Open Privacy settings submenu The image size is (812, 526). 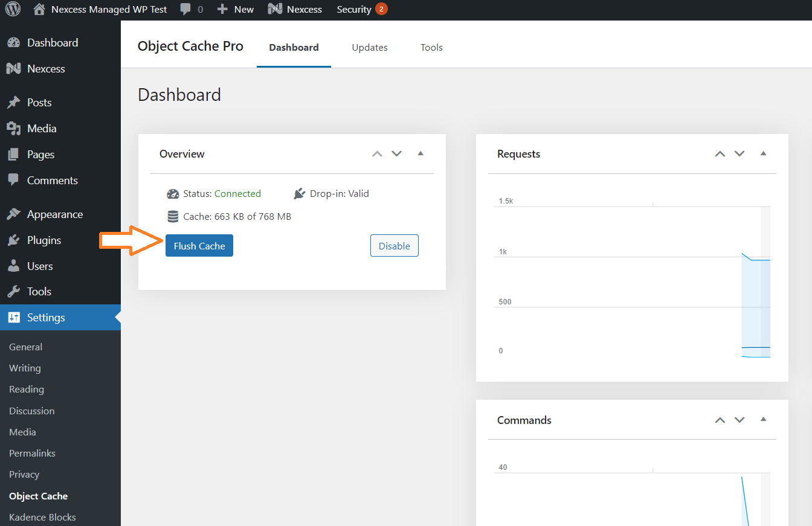[x=24, y=475]
